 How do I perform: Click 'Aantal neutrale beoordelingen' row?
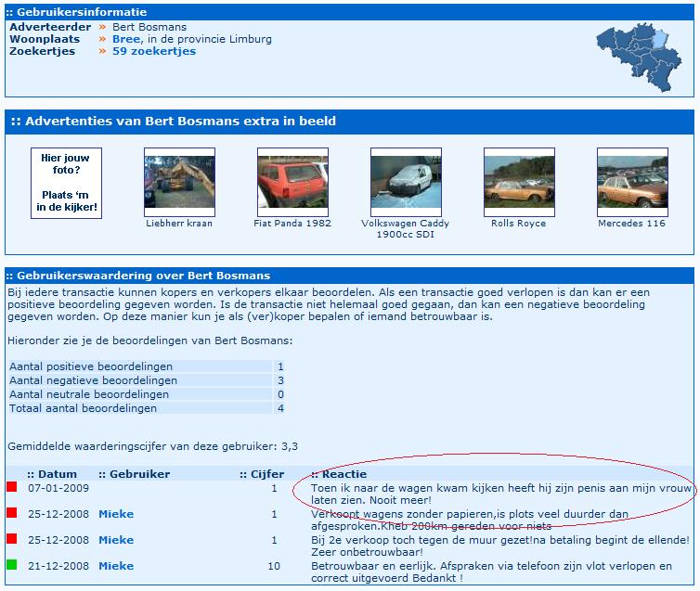[146, 394]
